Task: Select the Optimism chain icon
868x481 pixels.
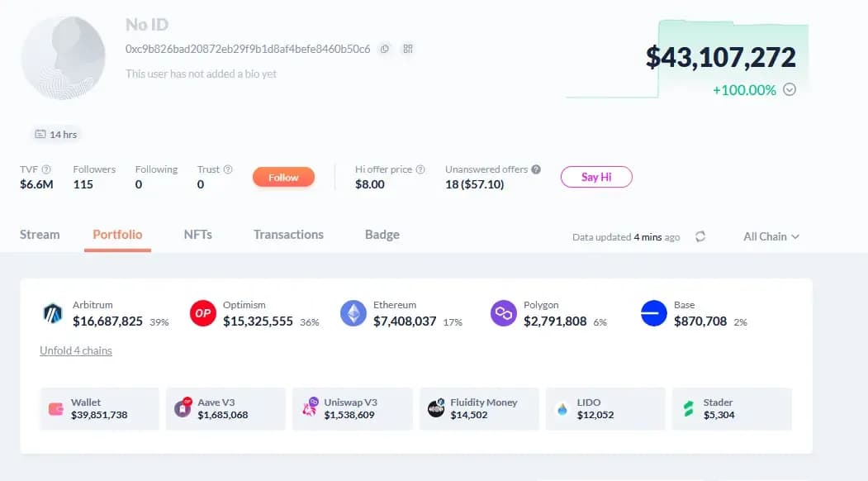Action: (x=203, y=313)
